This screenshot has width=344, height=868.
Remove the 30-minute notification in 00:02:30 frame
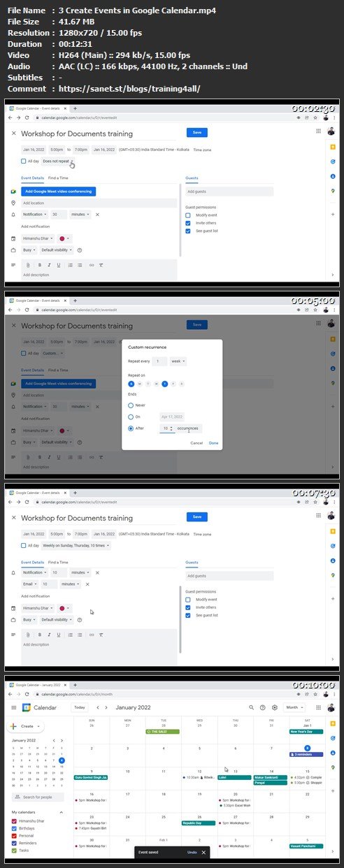97,215
